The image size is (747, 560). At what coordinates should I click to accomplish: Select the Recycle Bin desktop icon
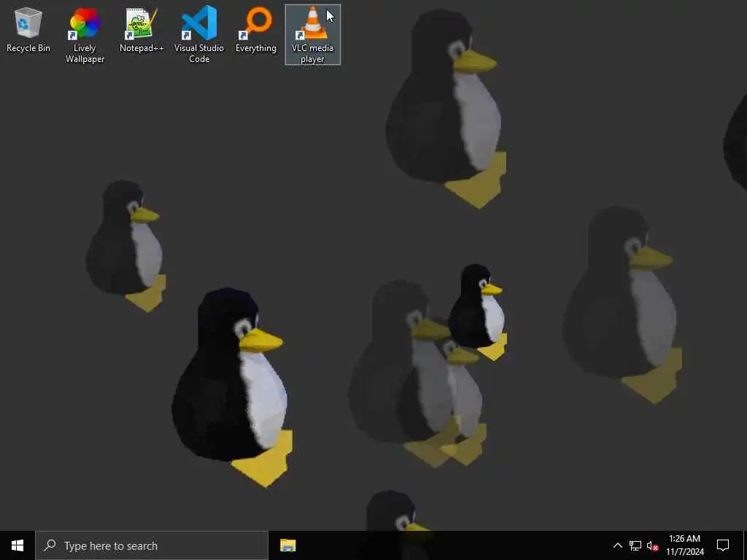(x=28, y=30)
